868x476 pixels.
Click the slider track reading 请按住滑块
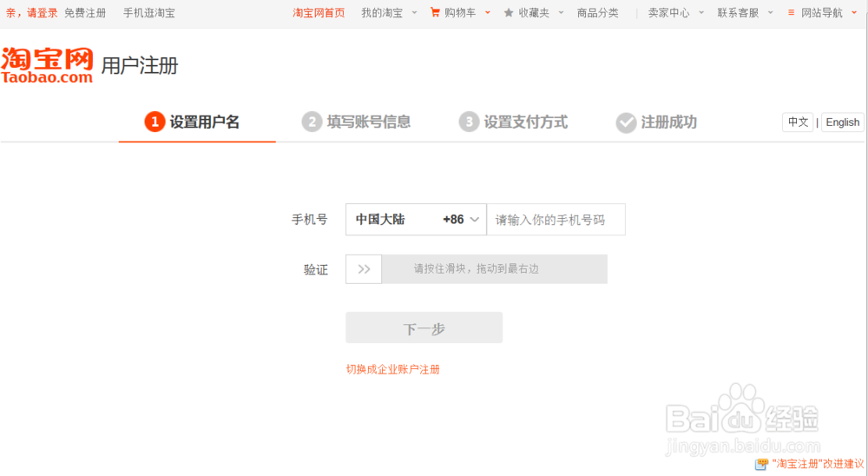coord(495,269)
